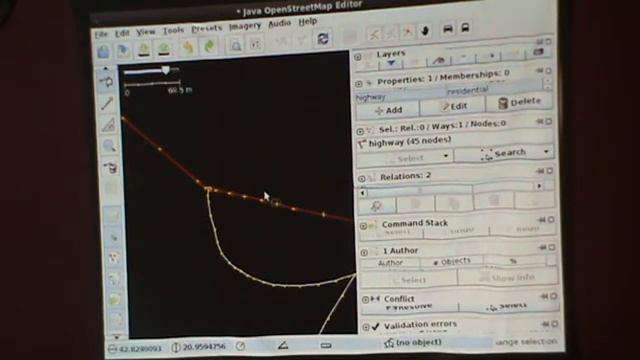The width and height of the screenshot is (640, 360).
Task: Click the Add property button
Action: click(389, 110)
